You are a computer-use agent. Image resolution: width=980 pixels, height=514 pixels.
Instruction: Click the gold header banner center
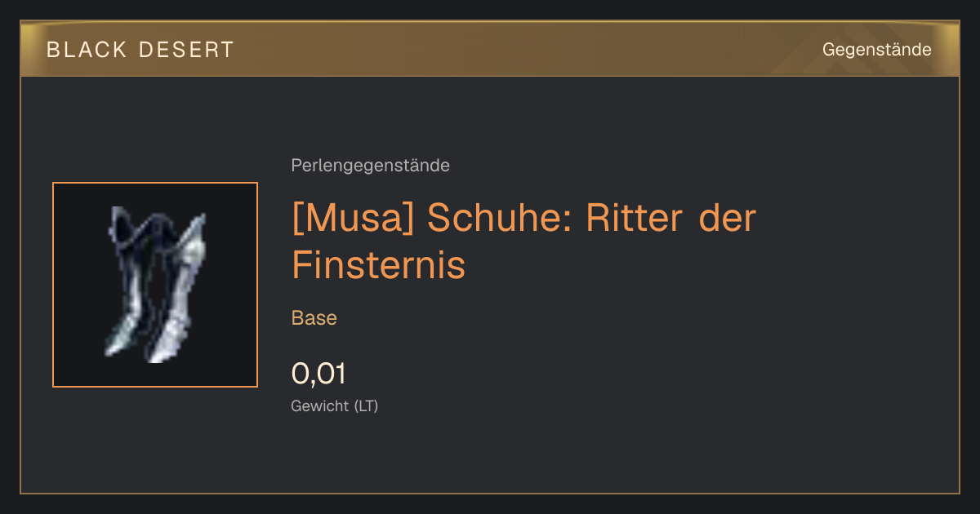point(490,49)
